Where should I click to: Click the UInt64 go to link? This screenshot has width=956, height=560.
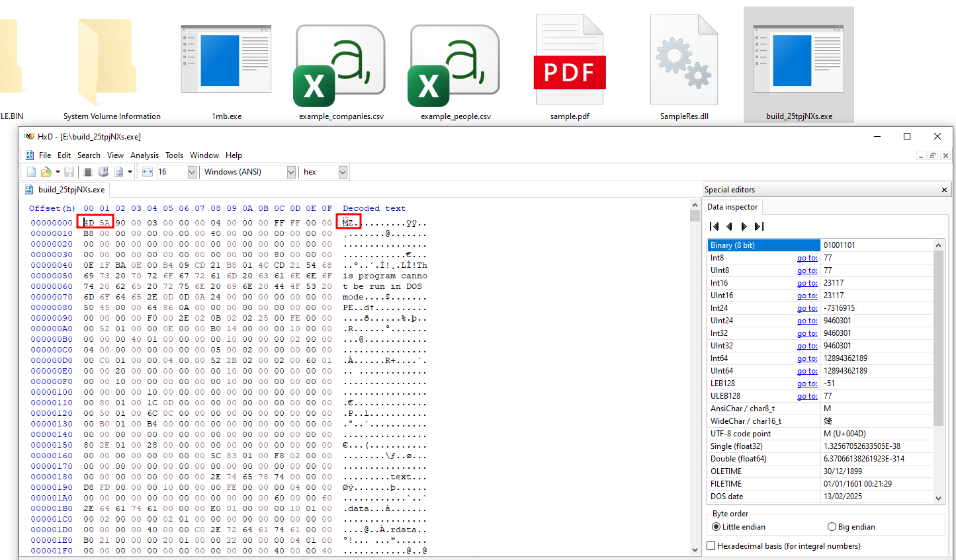pos(807,371)
